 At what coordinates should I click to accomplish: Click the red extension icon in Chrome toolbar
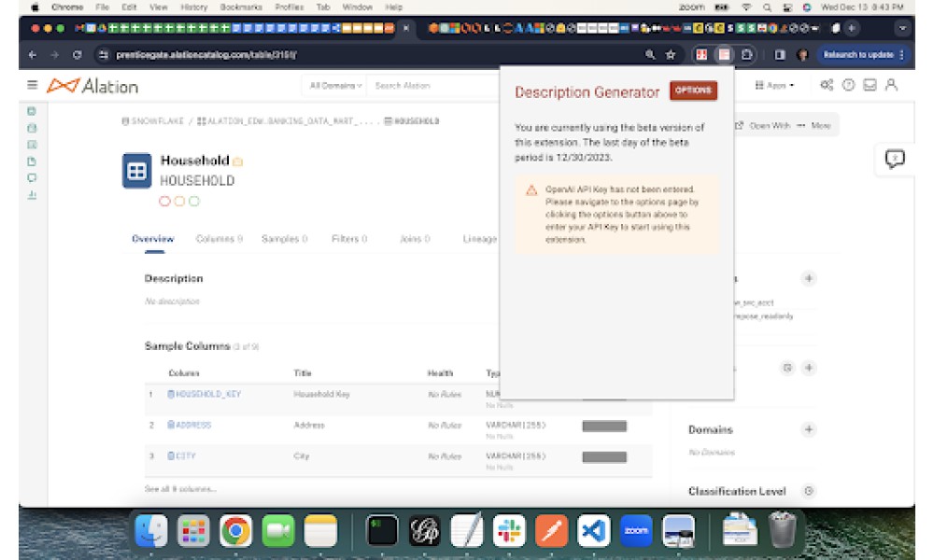pos(701,55)
